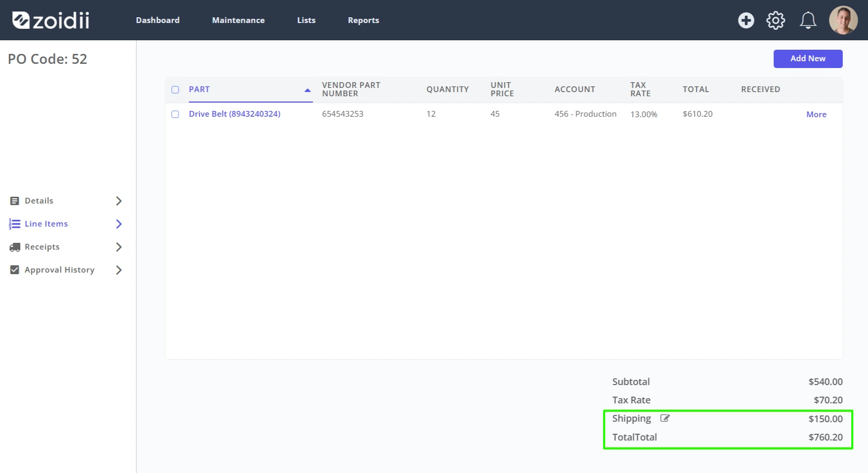
Task: Click the Tax Rate summary label
Action: coord(631,400)
